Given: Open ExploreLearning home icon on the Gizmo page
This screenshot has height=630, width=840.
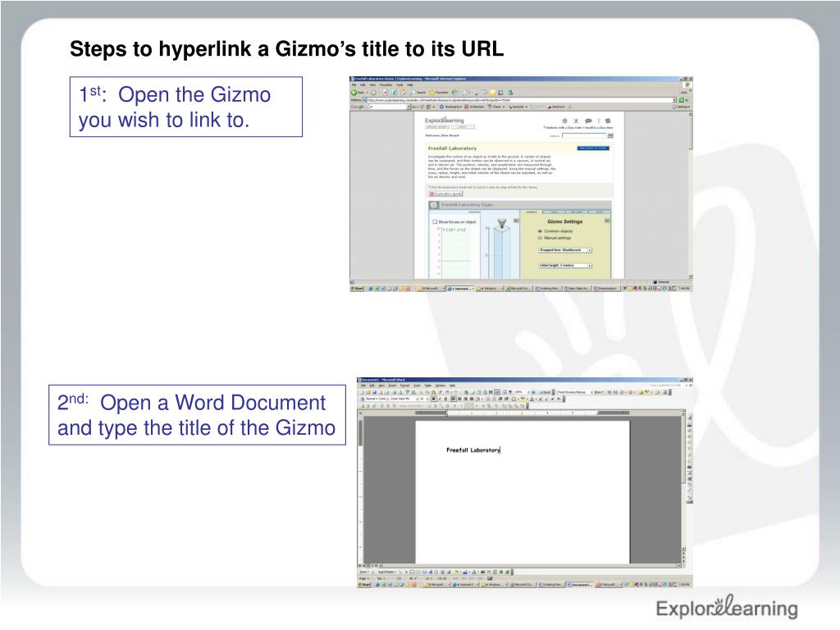Looking at the screenshot, I should pyautogui.click(x=564, y=121).
